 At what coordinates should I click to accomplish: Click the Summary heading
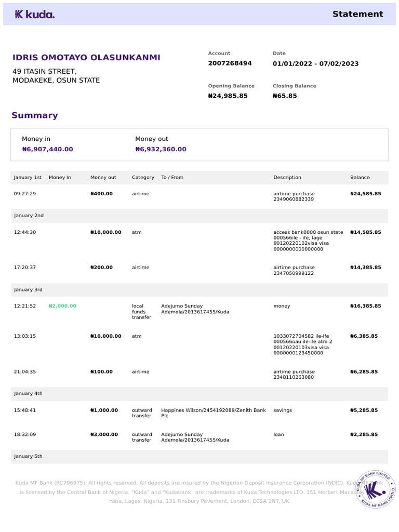[35, 115]
